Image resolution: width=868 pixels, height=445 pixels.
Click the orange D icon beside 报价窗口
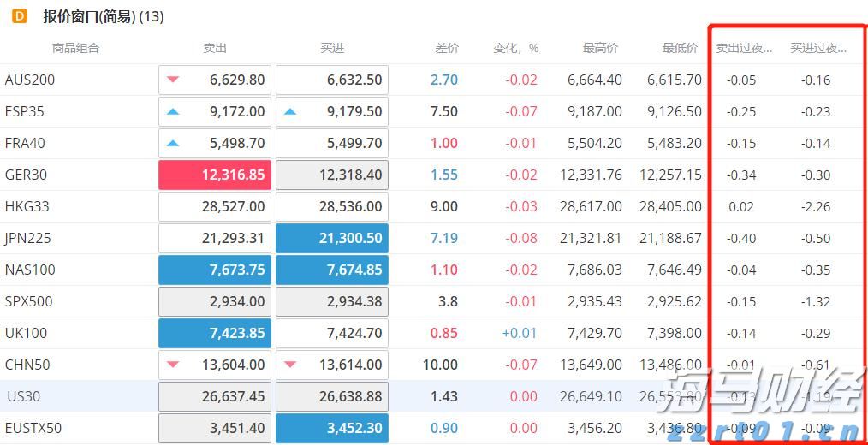tap(21, 16)
